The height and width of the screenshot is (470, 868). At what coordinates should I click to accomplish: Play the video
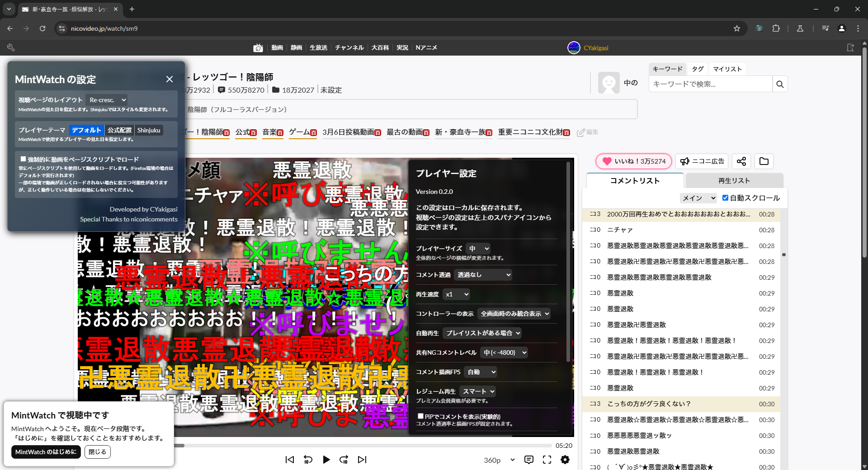coord(326,460)
